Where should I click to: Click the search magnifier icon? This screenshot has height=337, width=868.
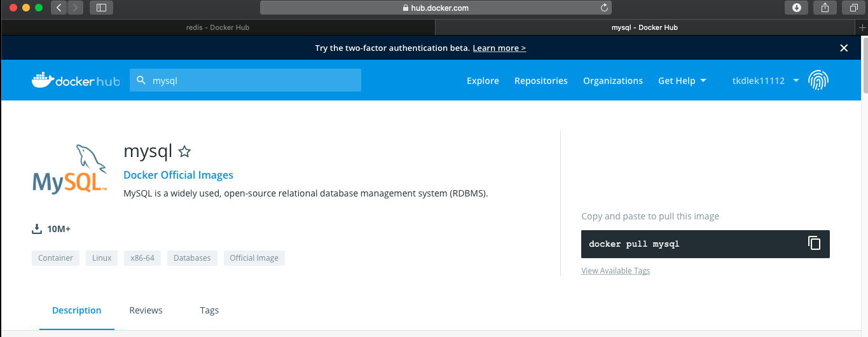[141, 81]
